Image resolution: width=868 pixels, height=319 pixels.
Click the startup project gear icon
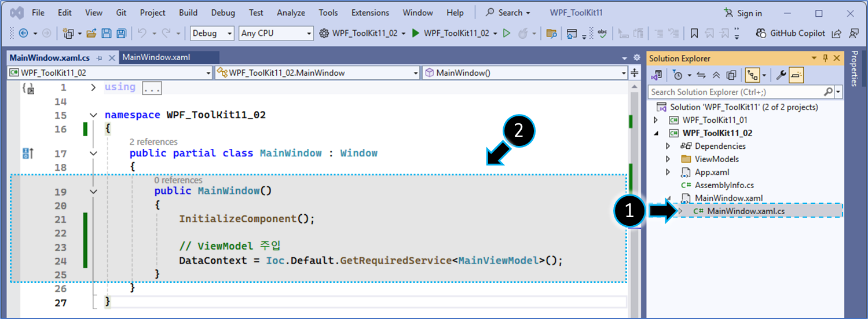324,34
